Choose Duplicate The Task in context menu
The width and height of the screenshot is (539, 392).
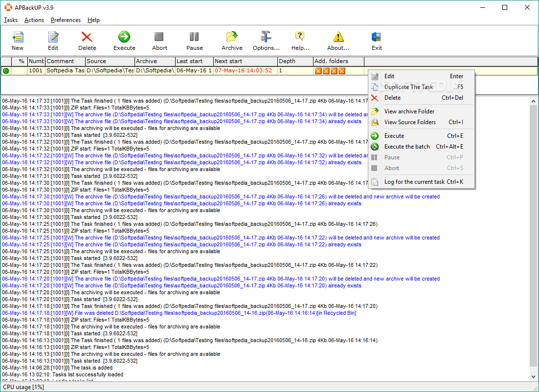point(422,87)
